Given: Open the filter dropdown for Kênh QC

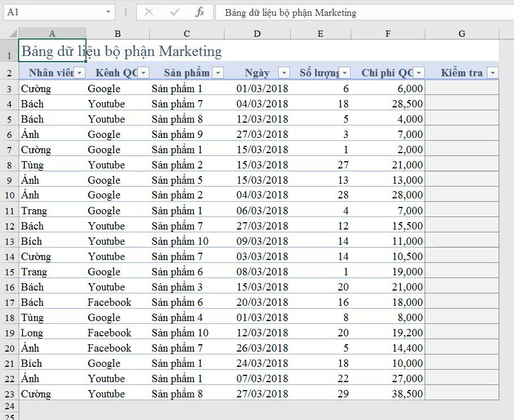Looking at the screenshot, I should coord(143,73).
